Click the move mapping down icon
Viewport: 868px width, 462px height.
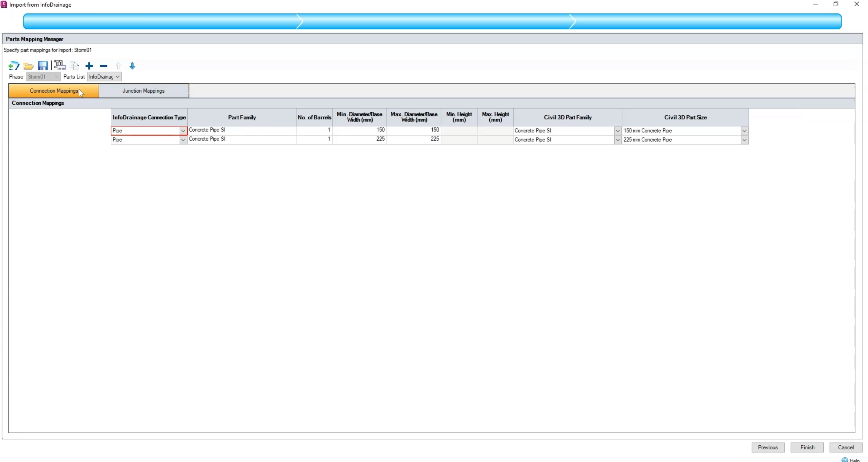[133, 65]
